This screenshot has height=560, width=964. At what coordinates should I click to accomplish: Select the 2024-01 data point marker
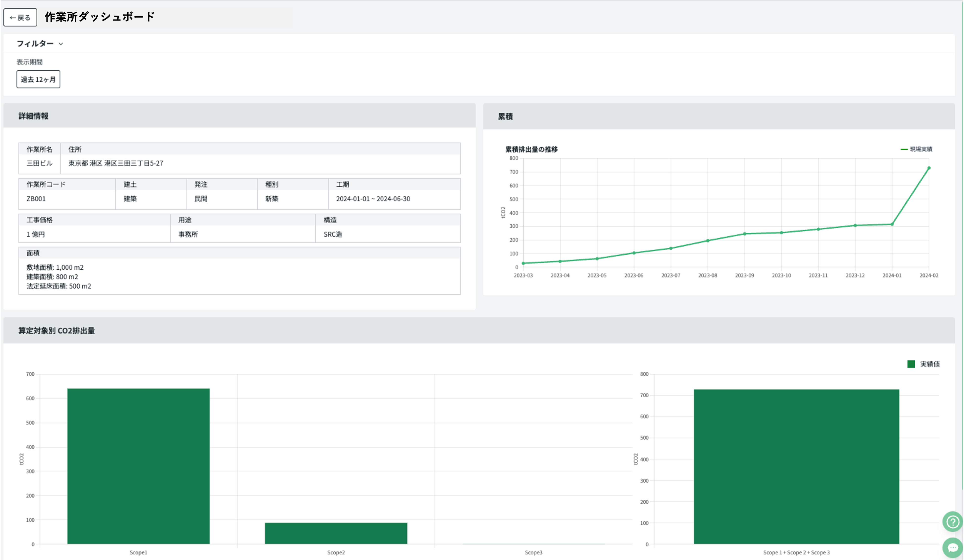point(892,224)
